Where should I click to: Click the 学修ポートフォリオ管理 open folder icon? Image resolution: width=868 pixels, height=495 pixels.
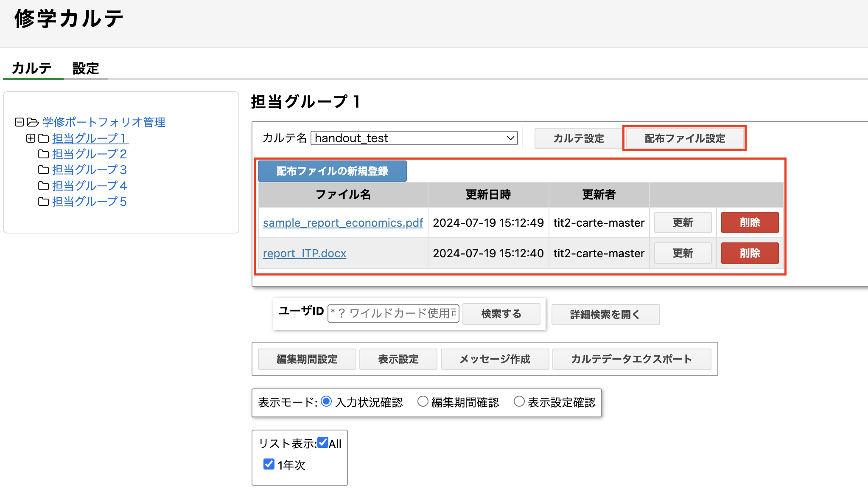33,122
